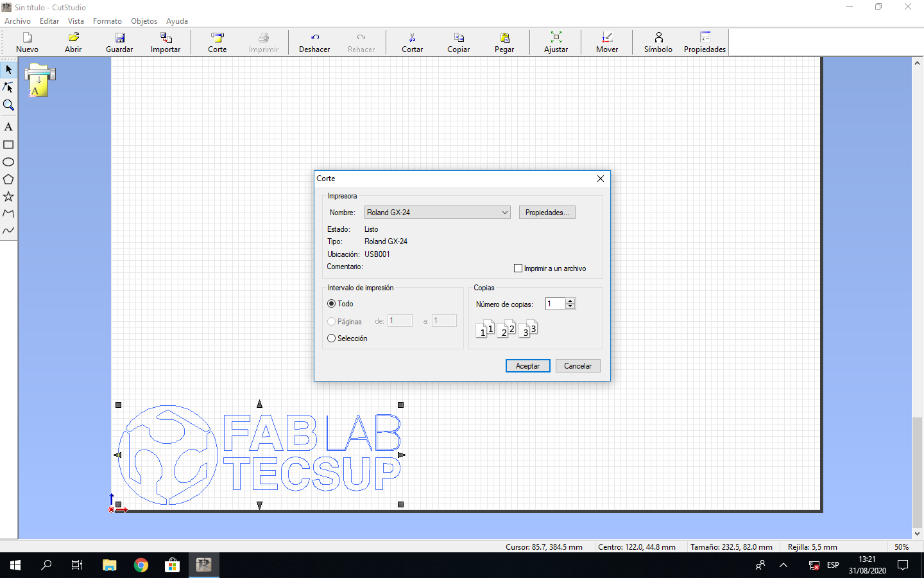Select the text tool
The width and height of the screenshot is (924, 578).
click(8, 127)
